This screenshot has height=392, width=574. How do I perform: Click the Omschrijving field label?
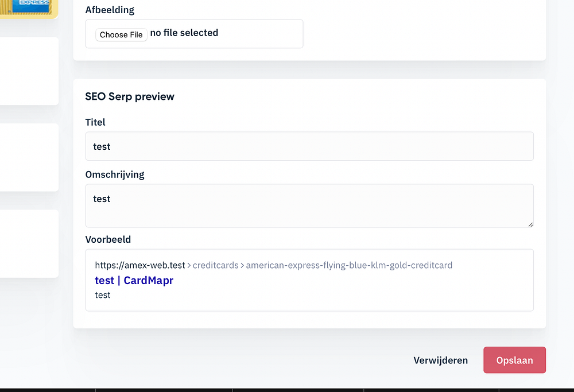click(115, 174)
